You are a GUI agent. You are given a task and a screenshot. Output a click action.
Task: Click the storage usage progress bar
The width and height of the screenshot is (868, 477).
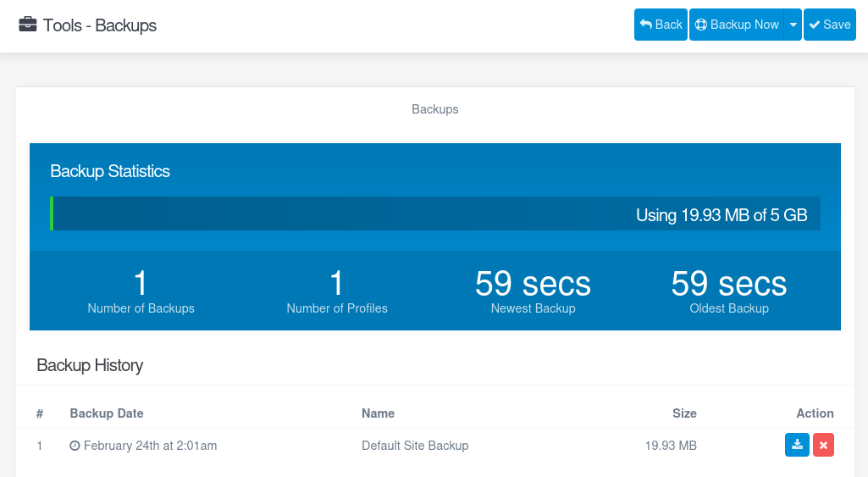(x=435, y=214)
